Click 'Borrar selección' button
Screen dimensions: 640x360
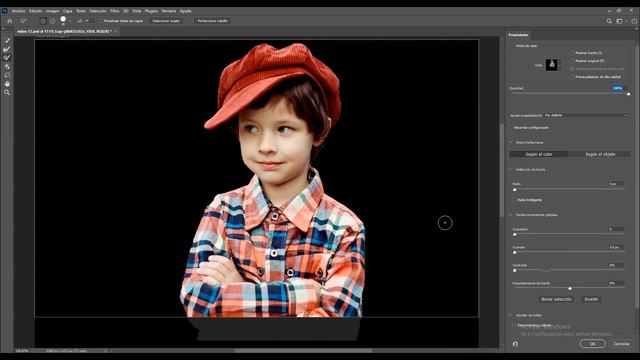tap(556, 299)
